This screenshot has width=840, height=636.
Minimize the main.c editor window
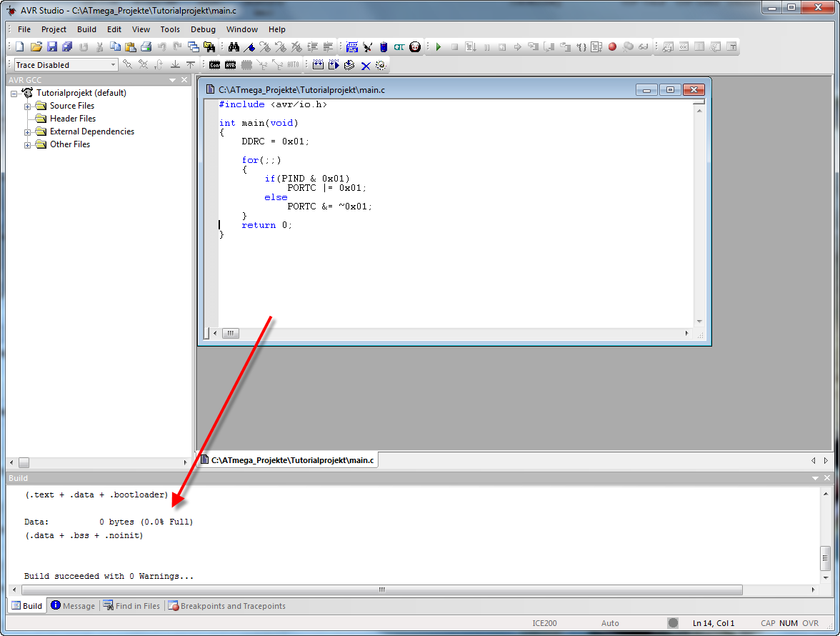click(646, 90)
